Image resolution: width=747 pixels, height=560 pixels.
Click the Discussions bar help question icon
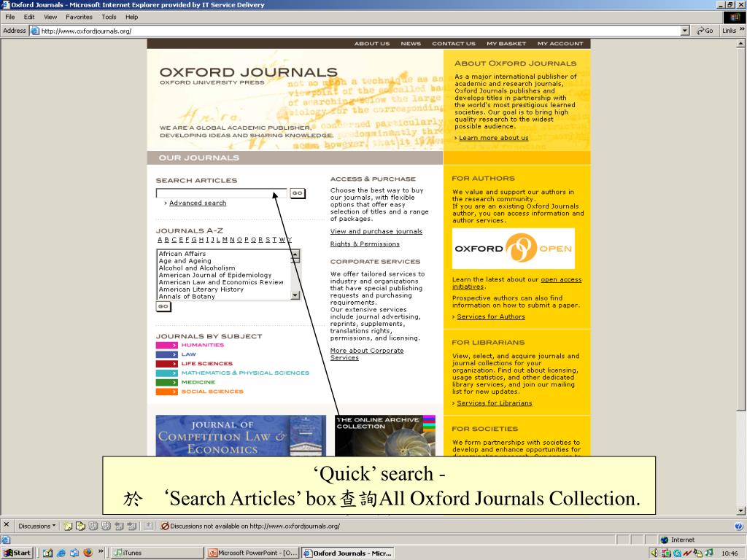[738, 526]
